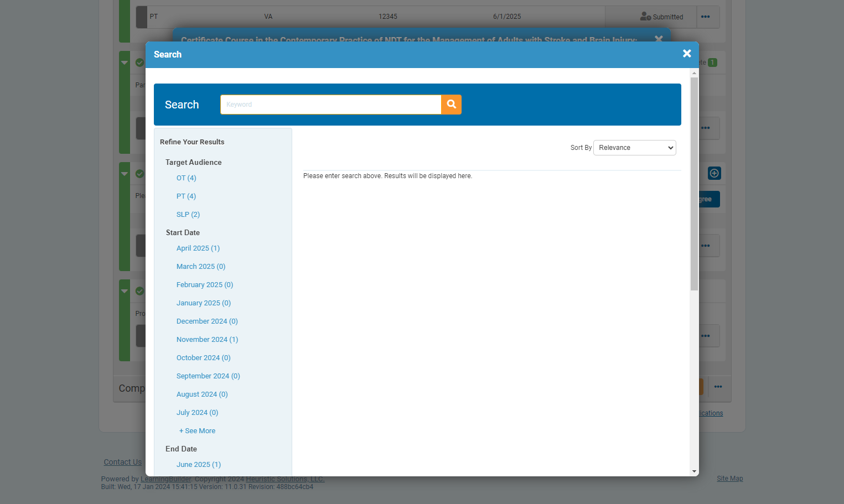
Task: Open Heuristic Solutions, LLC footer link
Action: click(x=285, y=479)
